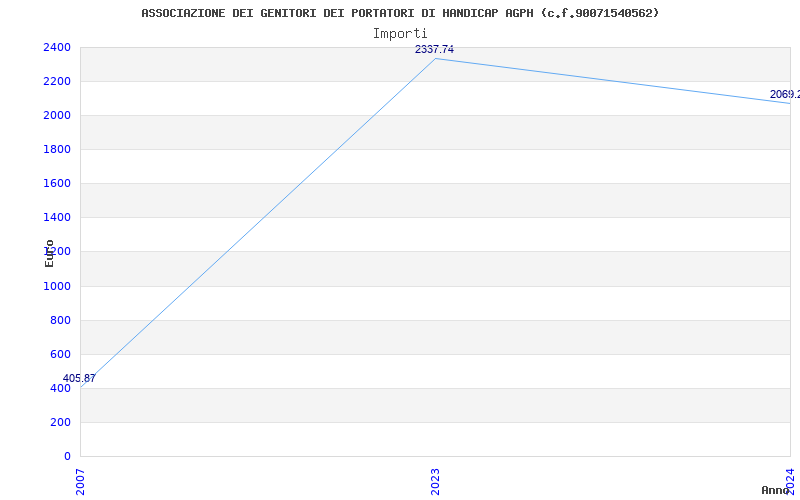Click the chart title with AGPH association name
Image resolution: width=800 pixels, height=500 pixels.
click(400, 13)
